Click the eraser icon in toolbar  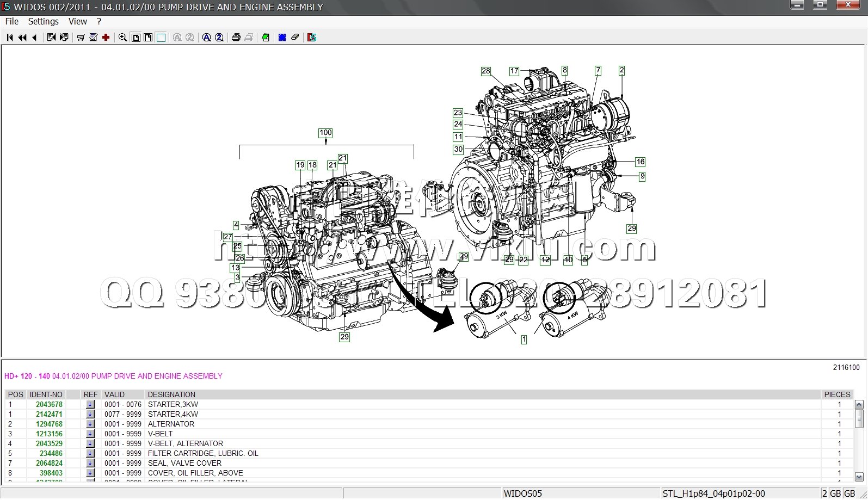[295, 38]
